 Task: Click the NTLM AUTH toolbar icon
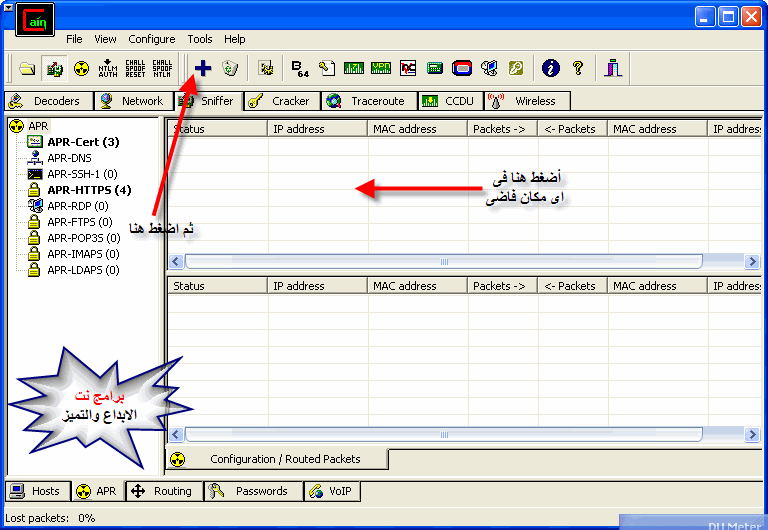(108, 68)
